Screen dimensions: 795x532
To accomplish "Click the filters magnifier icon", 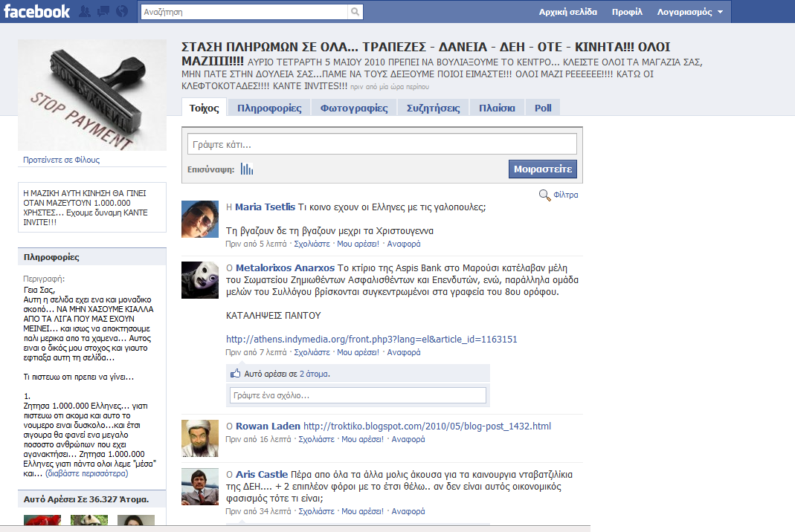I will coord(544,195).
